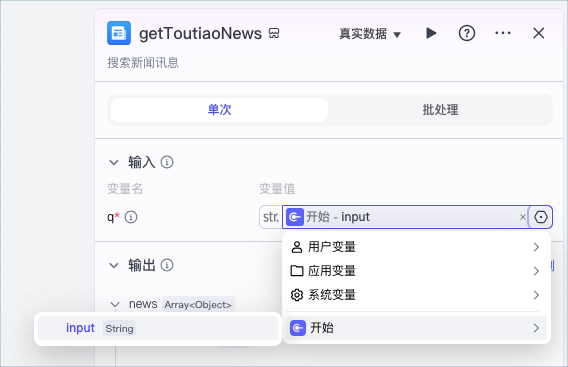Viewport: 568px width, 367px height.
Task: Collapse the 输出 section
Action: point(114,266)
